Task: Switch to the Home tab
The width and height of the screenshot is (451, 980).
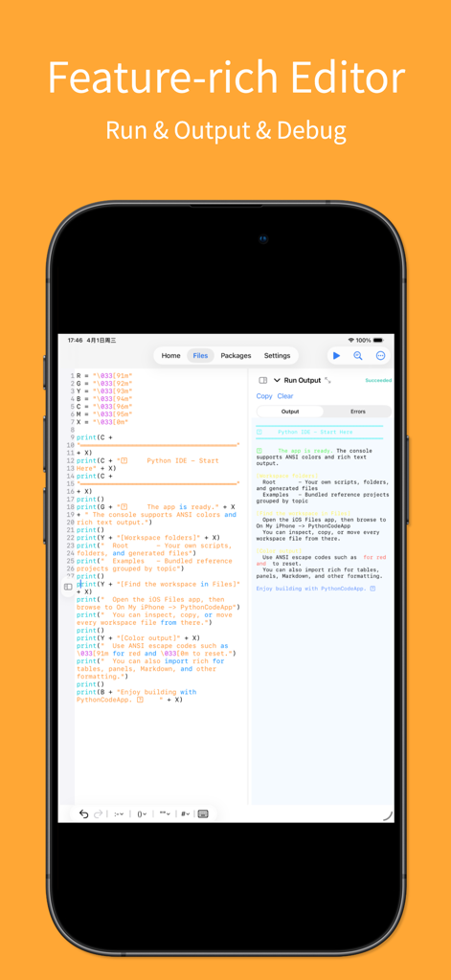Action: coord(170,356)
